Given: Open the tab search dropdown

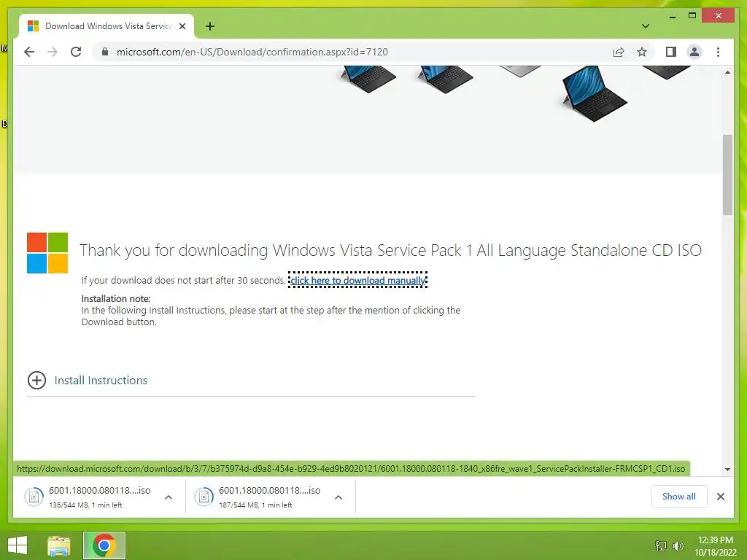Looking at the screenshot, I should point(645,26).
